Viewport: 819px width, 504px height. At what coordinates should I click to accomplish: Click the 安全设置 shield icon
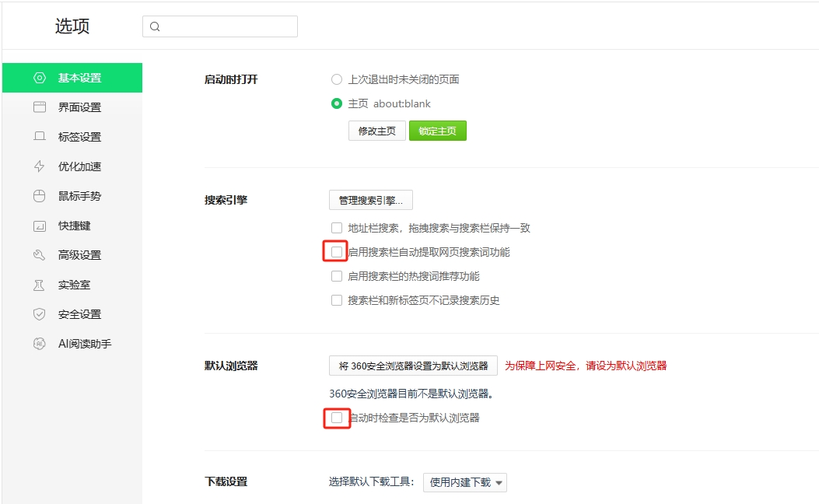pos(40,314)
